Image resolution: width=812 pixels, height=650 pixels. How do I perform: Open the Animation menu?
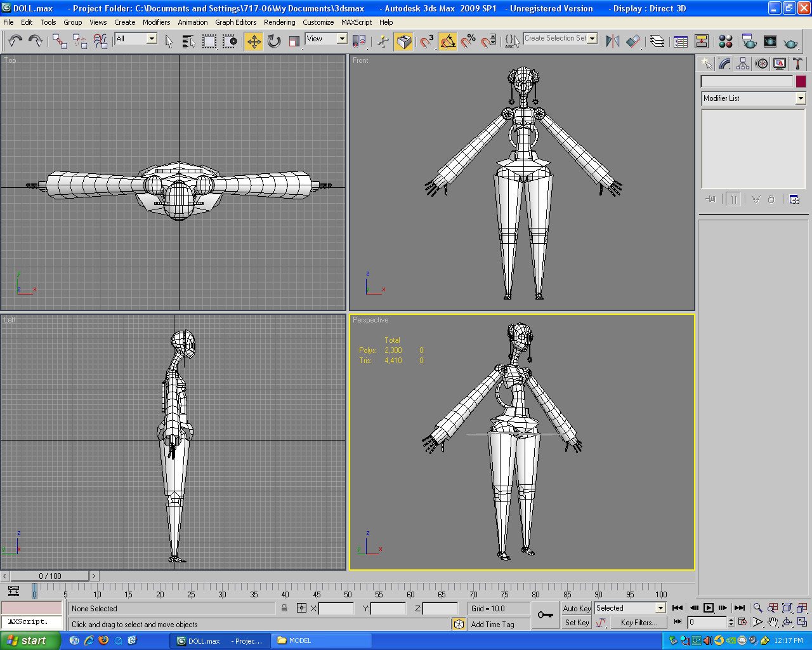[193, 22]
